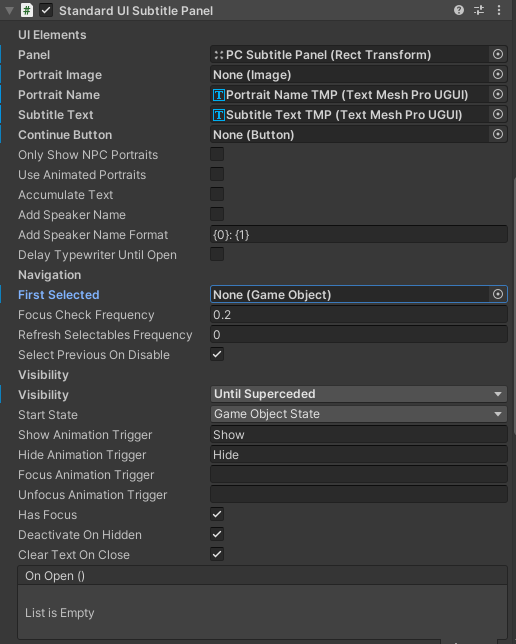The width and height of the screenshot is (516, 644).
Task: Click the Text Mesh Pro icon in Subtitle Text field
Action: [219, 115]
